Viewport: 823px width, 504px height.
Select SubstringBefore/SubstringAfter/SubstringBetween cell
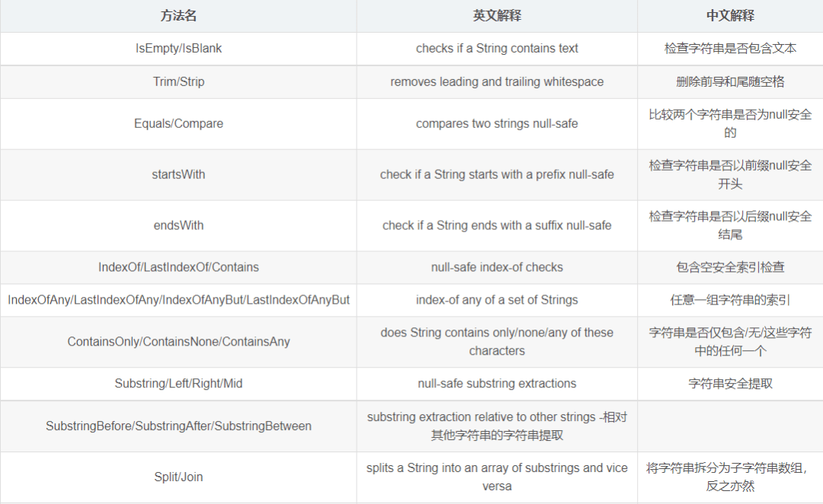pyautogui.click(x=178, y=426)
